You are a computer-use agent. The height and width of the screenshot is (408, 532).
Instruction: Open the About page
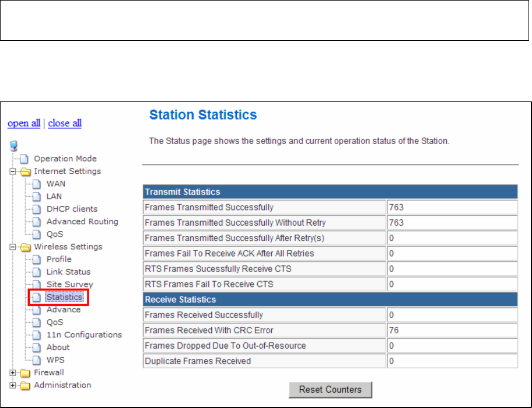[58, 347]
